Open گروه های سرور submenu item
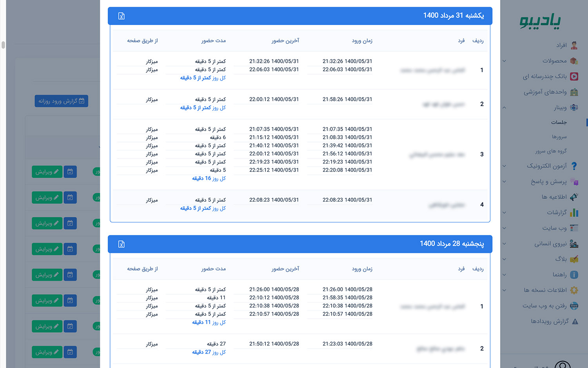The height and width of the screenshot is (368, 588). pos(551,151)
